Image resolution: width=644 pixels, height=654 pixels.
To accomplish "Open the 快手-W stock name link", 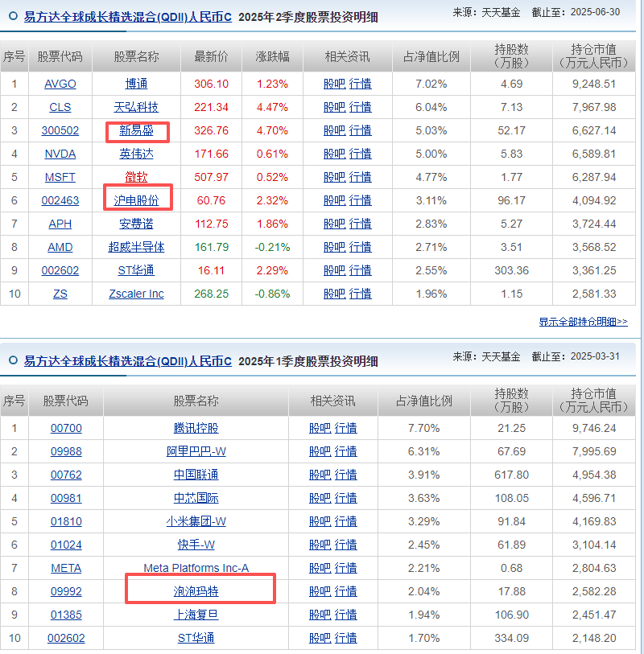I will pyautogui.click(x=196, y=545).
